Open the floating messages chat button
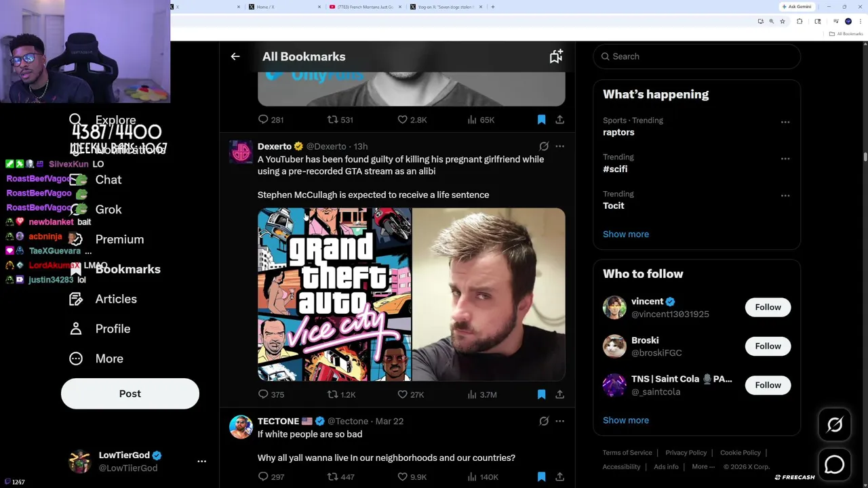This screenshot has height=488, width=868. click(834, 464)
